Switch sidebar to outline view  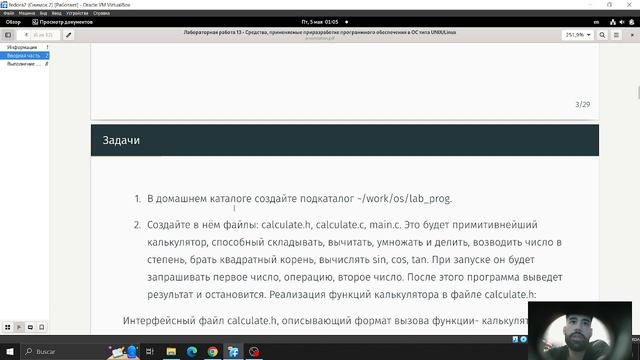(x=19, y=327)
